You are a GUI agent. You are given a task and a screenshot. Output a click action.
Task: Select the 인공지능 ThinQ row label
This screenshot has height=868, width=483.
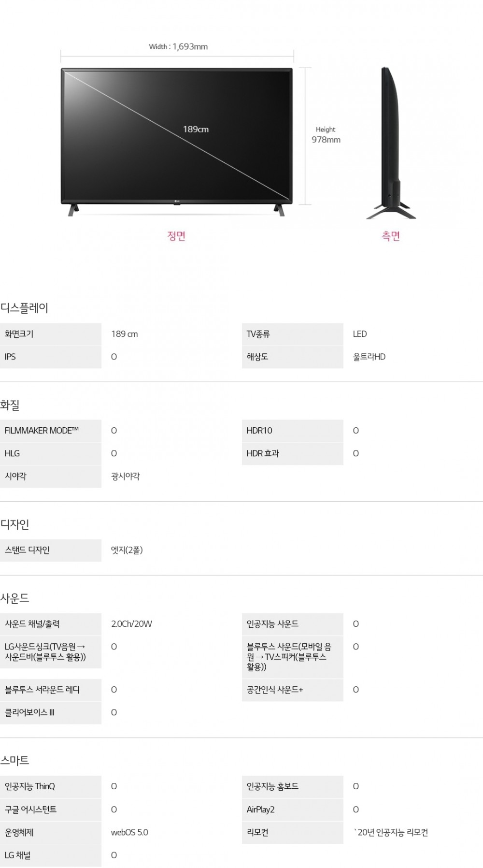click(51, 786)
